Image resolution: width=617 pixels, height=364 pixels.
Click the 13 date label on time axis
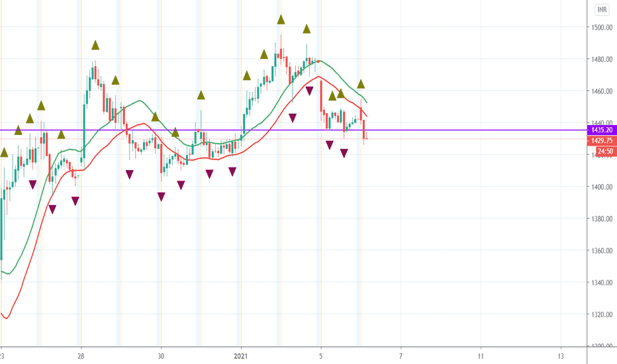pyautogui.click(x=561, y=356)
